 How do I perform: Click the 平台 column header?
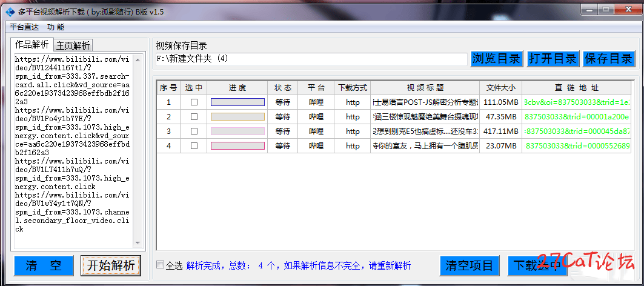(316, 88)
